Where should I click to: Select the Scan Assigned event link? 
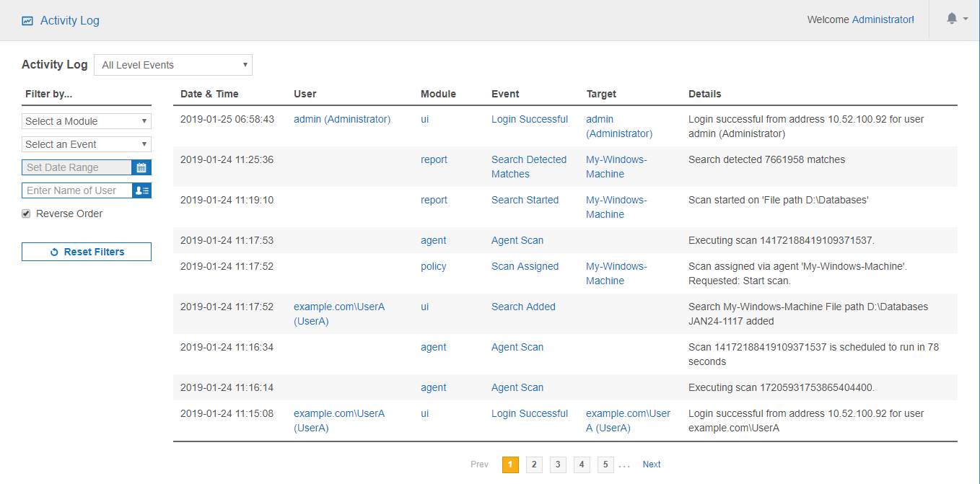(525, 267)
